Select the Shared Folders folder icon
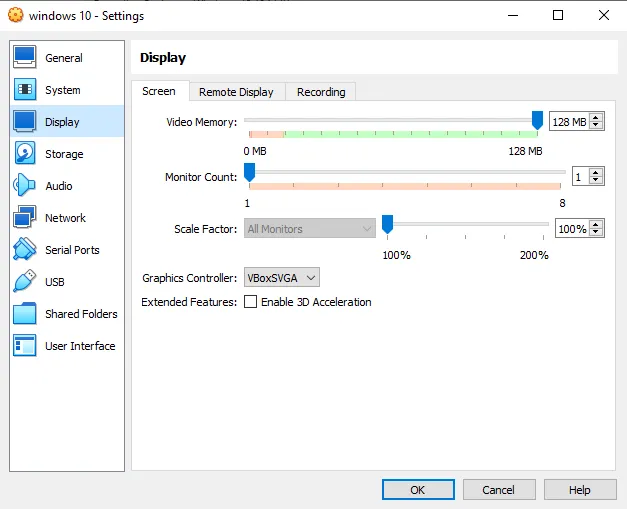 [x=24, y=313]
